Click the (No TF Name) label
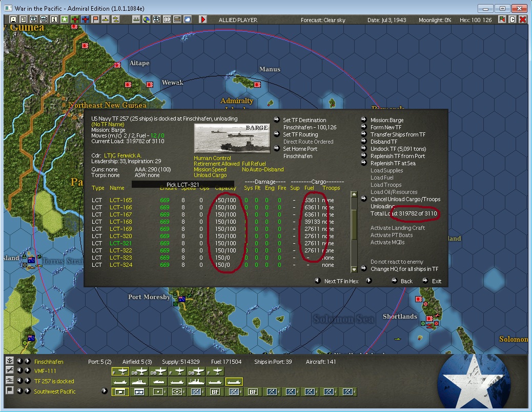The width and height of the screenshot is (532, 412). 108,124
